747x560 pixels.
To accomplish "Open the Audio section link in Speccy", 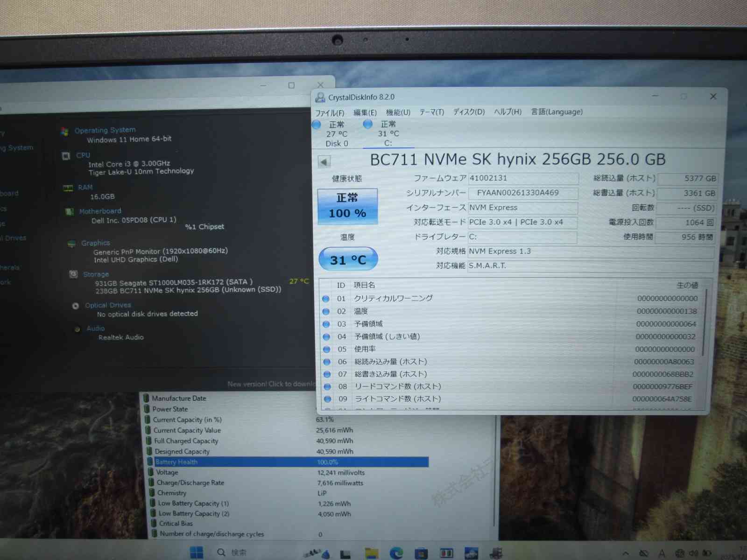I will (95, 329).
